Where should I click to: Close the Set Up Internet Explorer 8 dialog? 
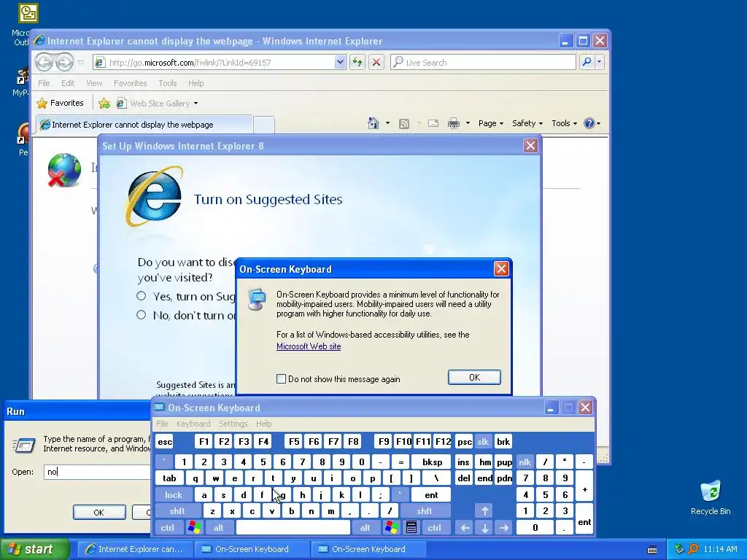tap(530, 146)
